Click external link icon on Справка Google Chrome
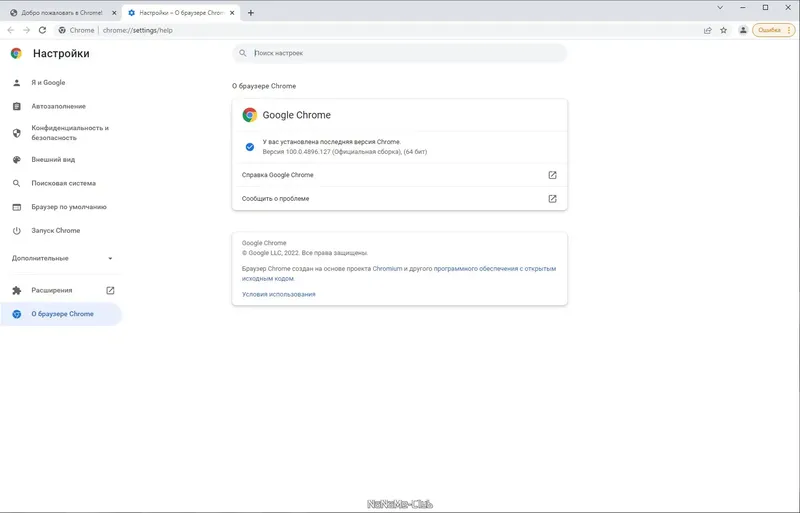This screenshot has height=513, width=800. coord(552,175)
